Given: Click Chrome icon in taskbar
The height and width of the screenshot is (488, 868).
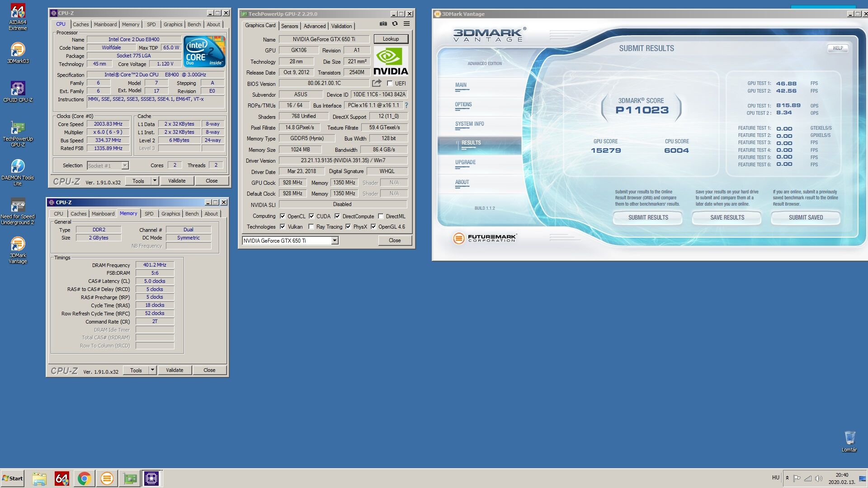Looking at the screenshot, I should [x=84, y=478].
